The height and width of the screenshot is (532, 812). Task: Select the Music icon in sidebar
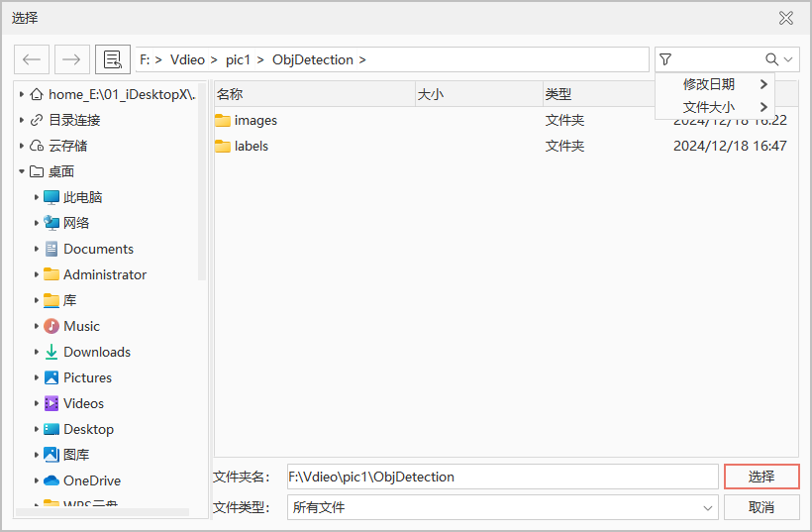click(x=51, y=326)
